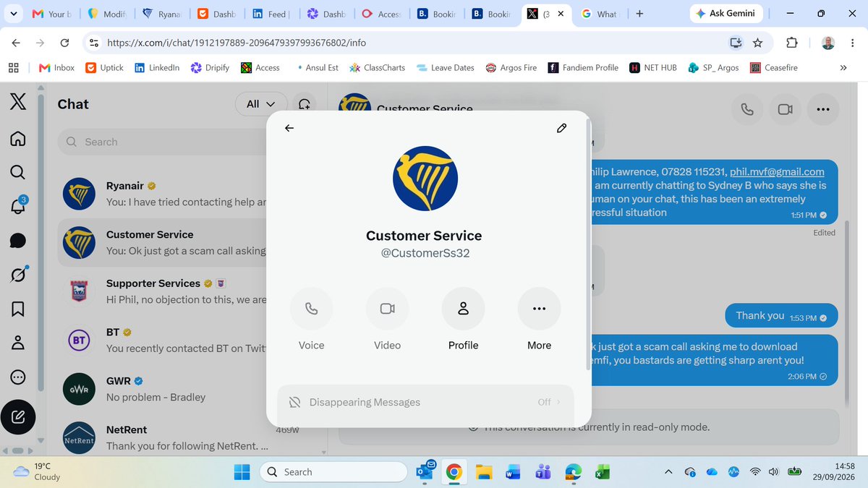The image size is (868, 488).
Task: Reload the browser page
Action: coord(64,43)
